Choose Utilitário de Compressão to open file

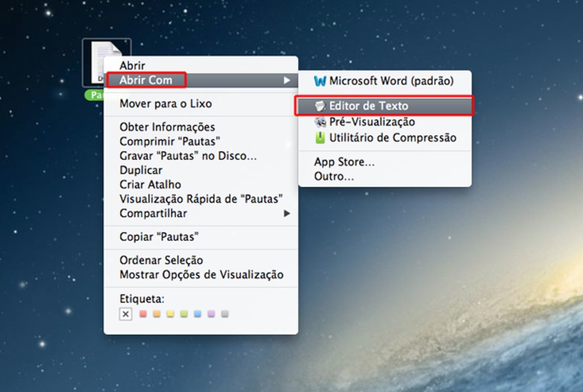pyautogui.click(x=388, y=137)
